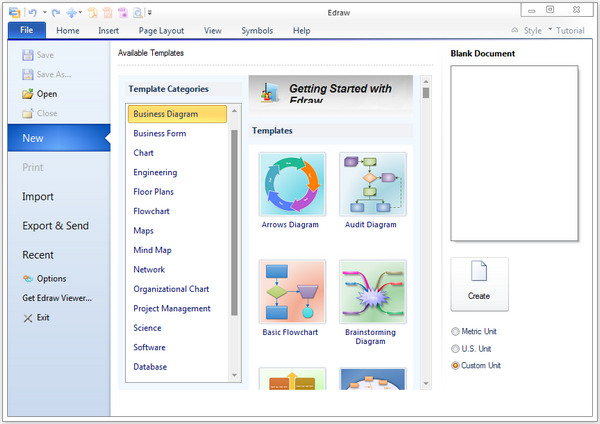Open the Style dropdown menu
The image size is (600, 424).
coord(538,31)
